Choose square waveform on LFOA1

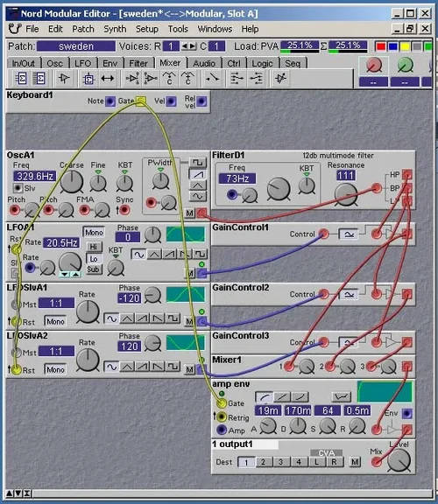[200, 255]
